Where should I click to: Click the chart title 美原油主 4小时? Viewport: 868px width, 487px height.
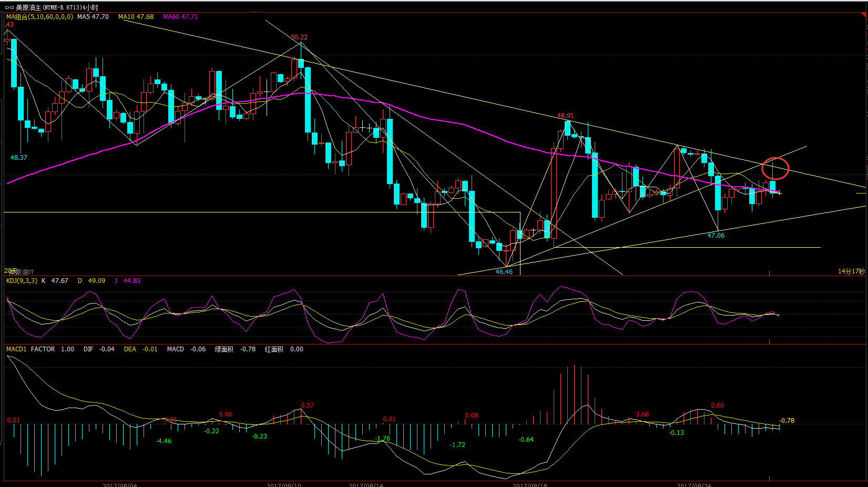tap(57, 8)
